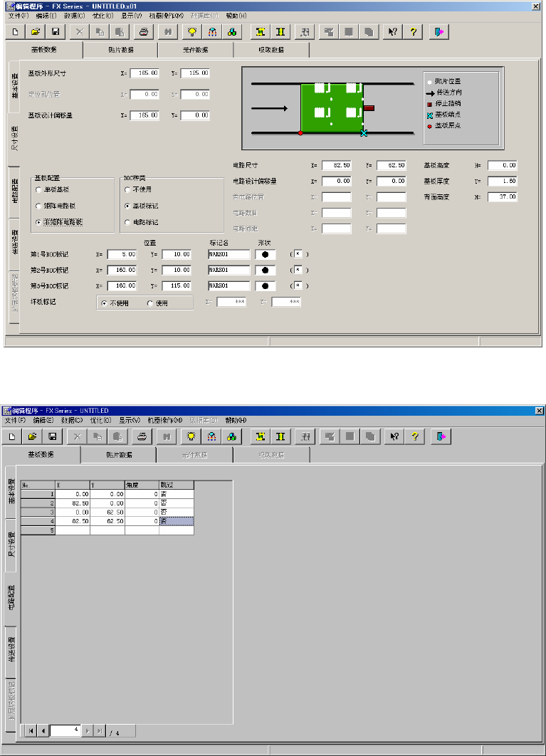The image size is (546, 756).
Task: Select 非矩阵电路板 radio button
Action: point(38,222)
